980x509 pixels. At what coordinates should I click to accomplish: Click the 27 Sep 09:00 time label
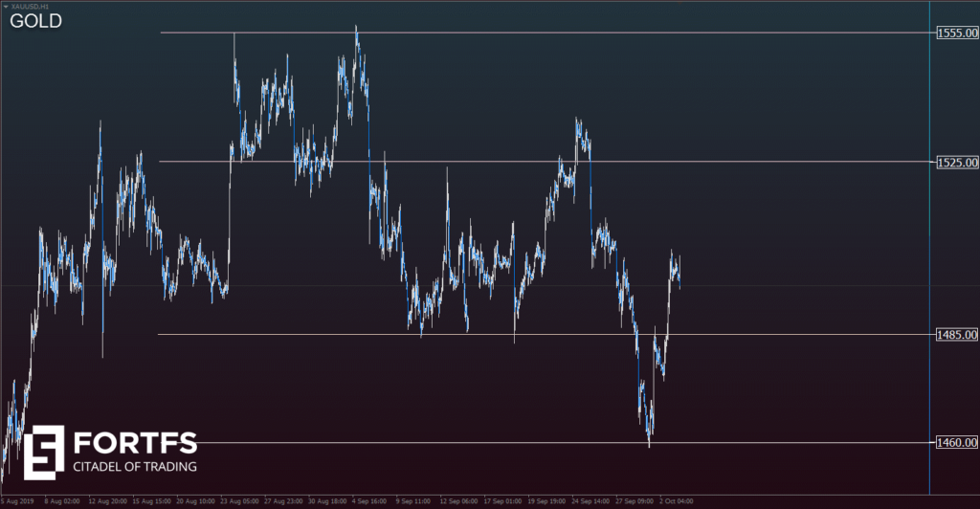[x=633, y=500]
